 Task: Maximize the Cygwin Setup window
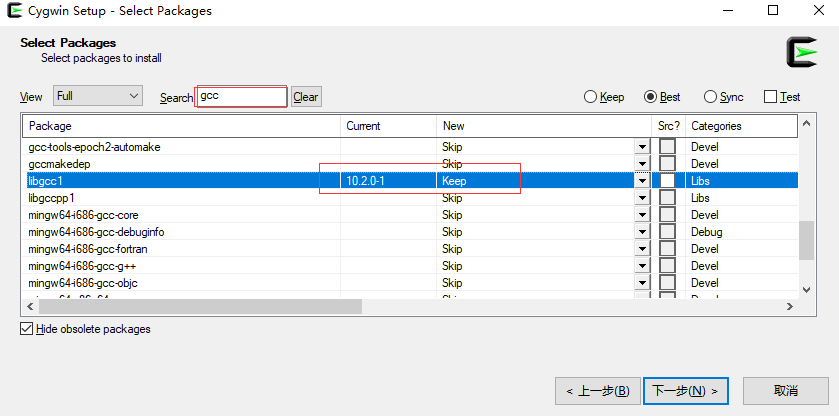click(x=773, y=10)
